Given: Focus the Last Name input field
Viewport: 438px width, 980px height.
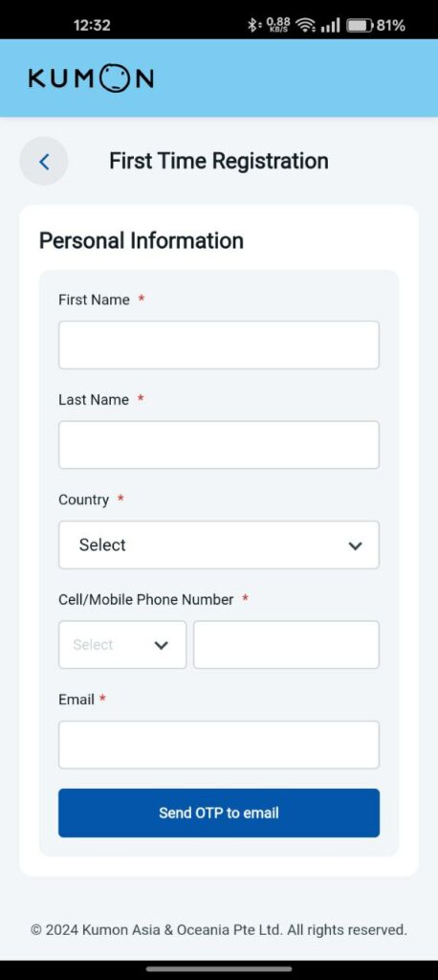Looking at the screenshot, I should click(x=219, y=445).
